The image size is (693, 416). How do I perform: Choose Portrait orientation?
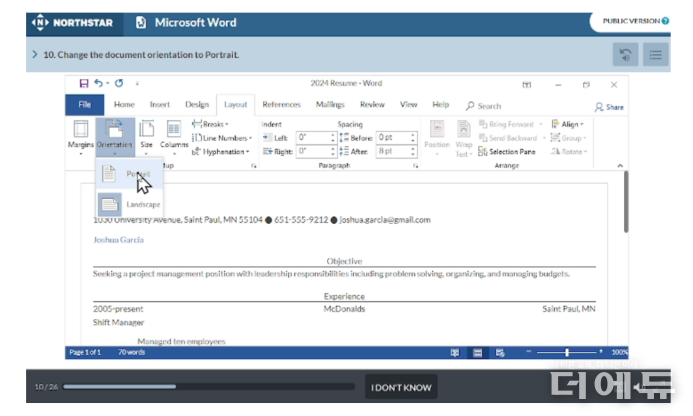click(x=129, y=174)
